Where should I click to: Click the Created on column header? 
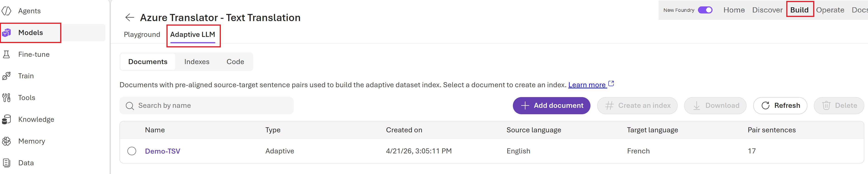[404, 130]
